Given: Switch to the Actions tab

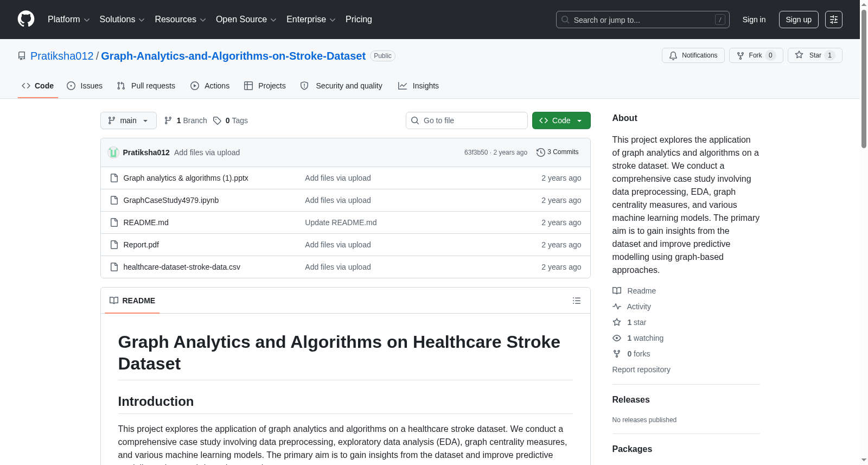Looking at the screenshot, I should point(210,86).
